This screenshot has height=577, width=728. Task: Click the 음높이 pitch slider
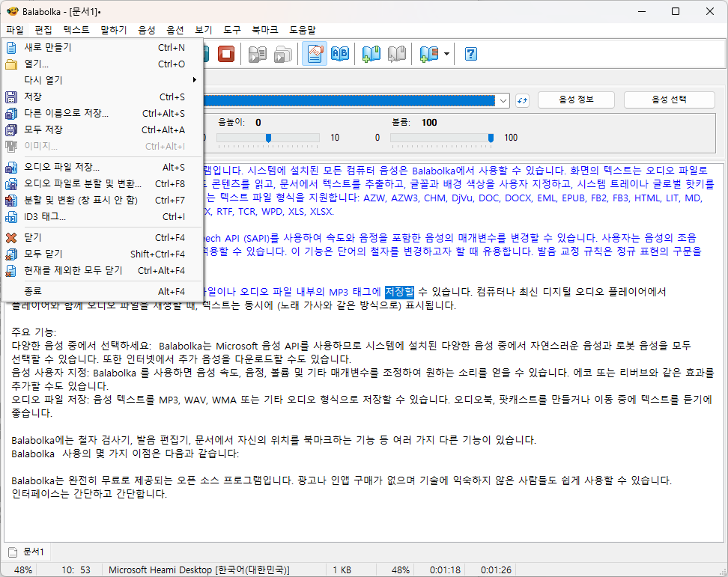tap(268, 138)
